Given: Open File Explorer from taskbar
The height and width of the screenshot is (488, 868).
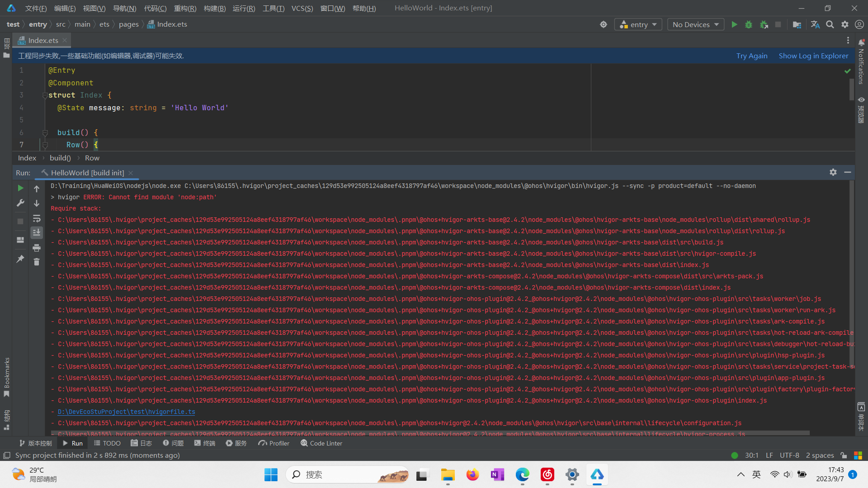Looking at the screenshot, I should 448,474.
